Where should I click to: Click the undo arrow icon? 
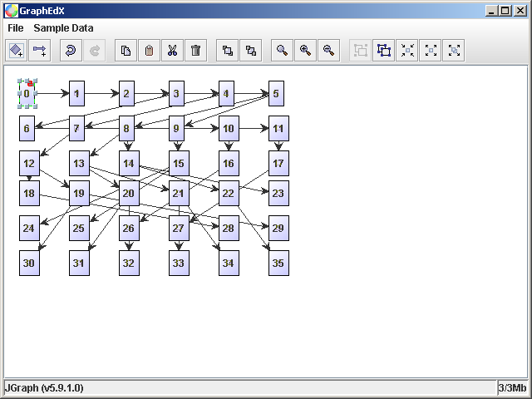(71, 51)
